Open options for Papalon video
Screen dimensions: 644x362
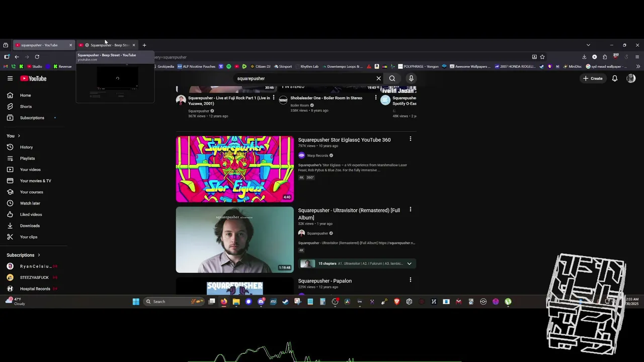pyautogui.click(x=410, y=280)
